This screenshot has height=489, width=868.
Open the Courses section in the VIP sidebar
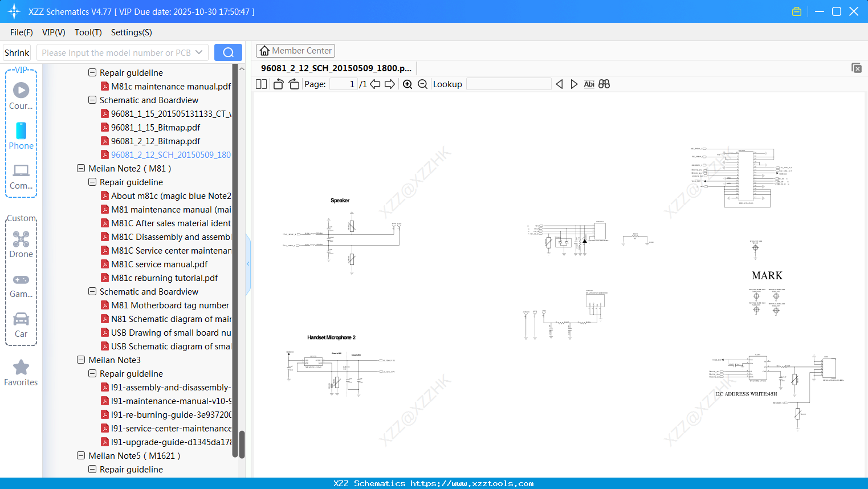[x=21, y=96]
